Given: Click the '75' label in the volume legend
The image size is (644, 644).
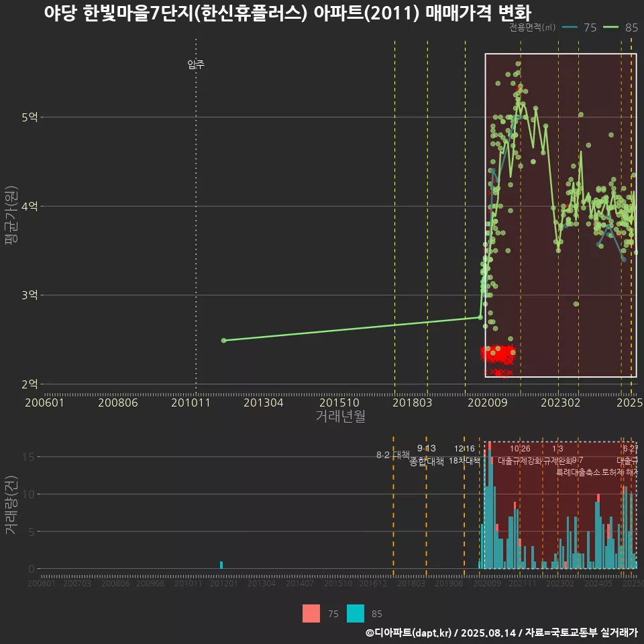Looking at the screenshot, I should (333, 614).
